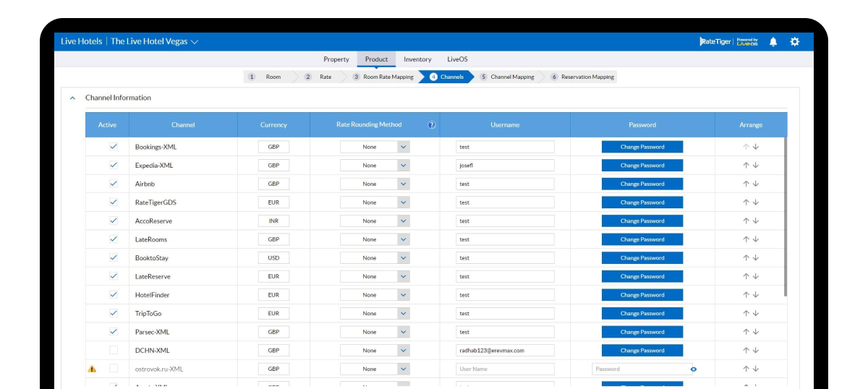Image resolution: width=868 pixels, height=389 pixels.
Task: Move DCHN-XML up arrow
Action: click(x=746, y=351)
